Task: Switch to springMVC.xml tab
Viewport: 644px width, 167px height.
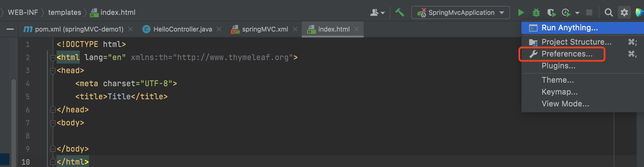Action: (265, 29)
